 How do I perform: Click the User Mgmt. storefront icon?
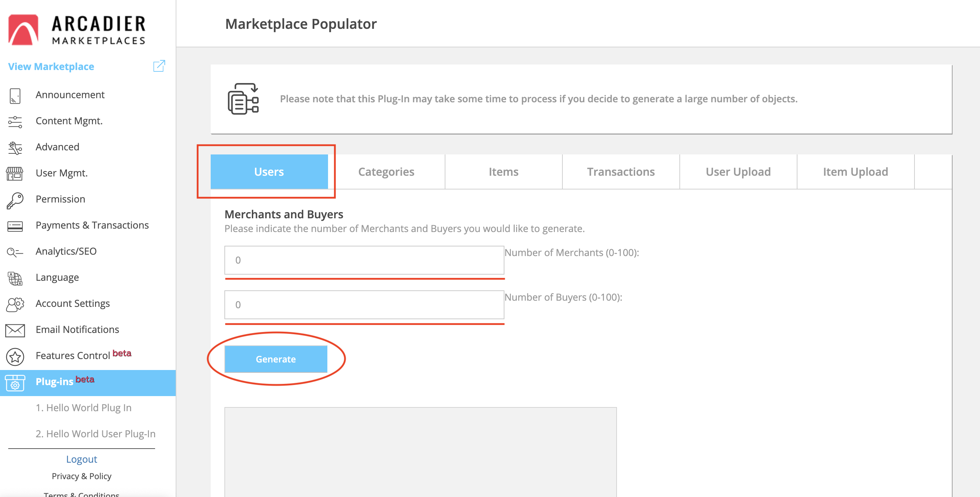15,174
